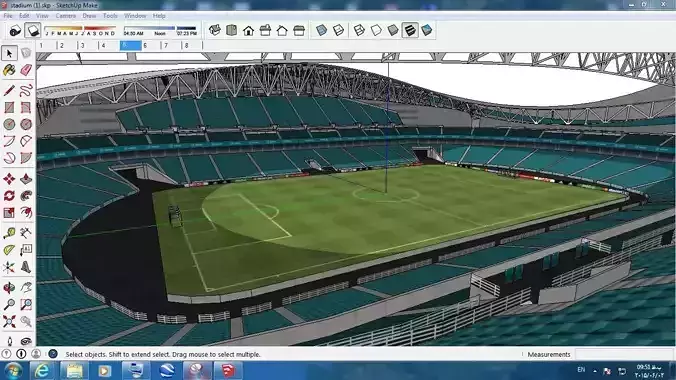Image resolution: width=676 pixels, height=380 pixels.
Task: Select the Polygon tool
Action: click(26, 124)
